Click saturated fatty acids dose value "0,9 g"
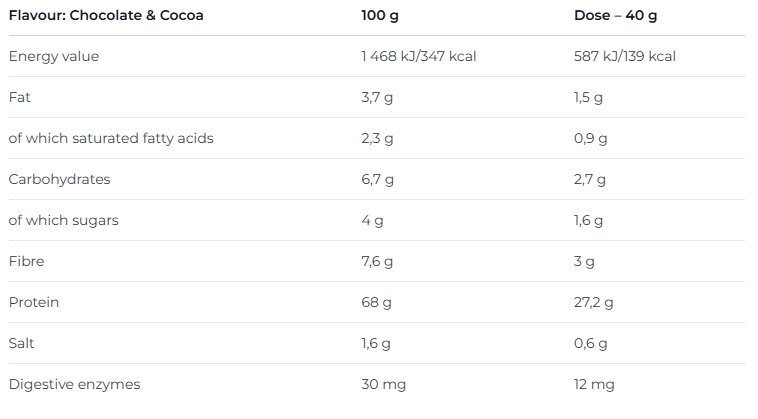The width and height of the screenshot is (758, 419). coord(590,138)
